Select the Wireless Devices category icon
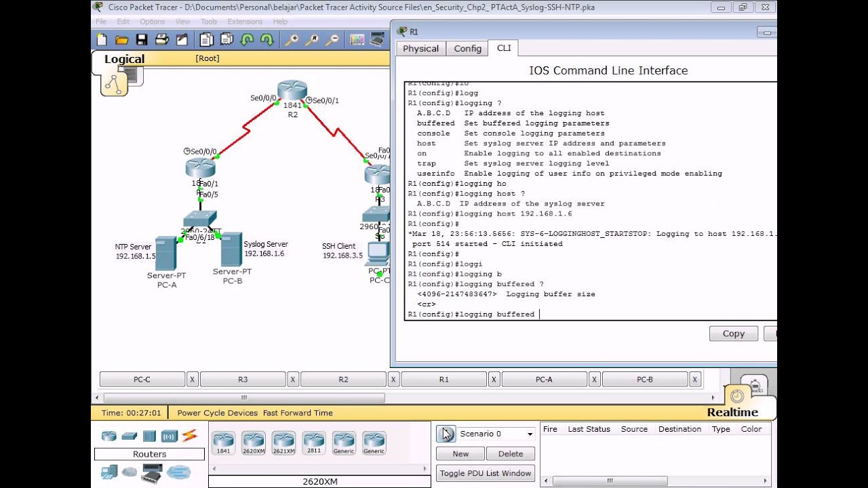Image resolution: width=868 pixels, height=488 pixels. click(x=170, y=436)
